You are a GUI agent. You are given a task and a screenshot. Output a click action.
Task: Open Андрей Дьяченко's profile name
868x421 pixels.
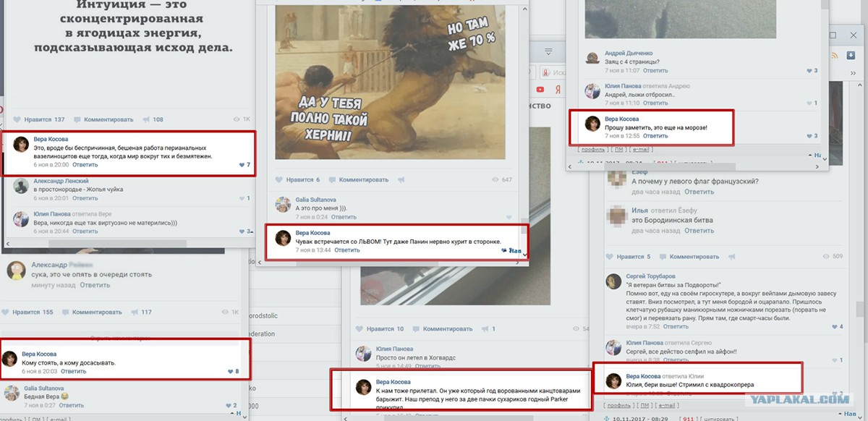point(629,53)
